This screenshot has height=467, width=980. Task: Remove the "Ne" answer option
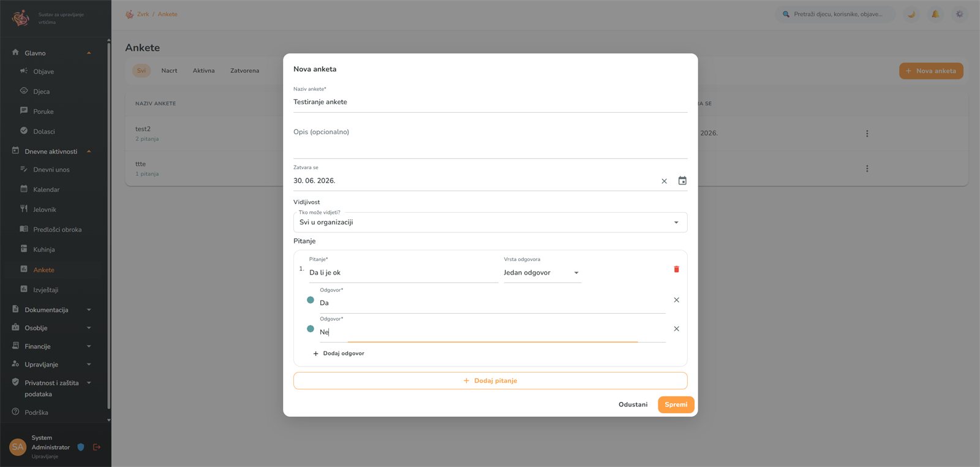676,328
